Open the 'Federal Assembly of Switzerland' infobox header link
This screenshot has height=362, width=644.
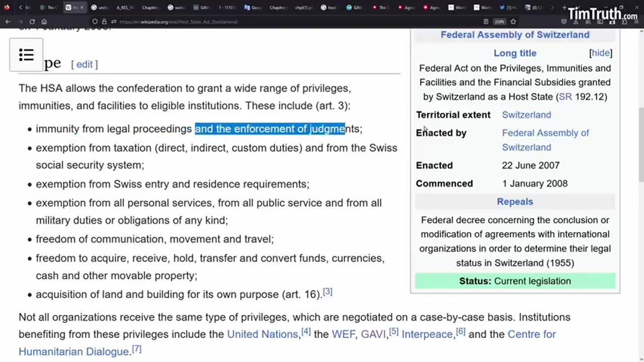(515, 35)
